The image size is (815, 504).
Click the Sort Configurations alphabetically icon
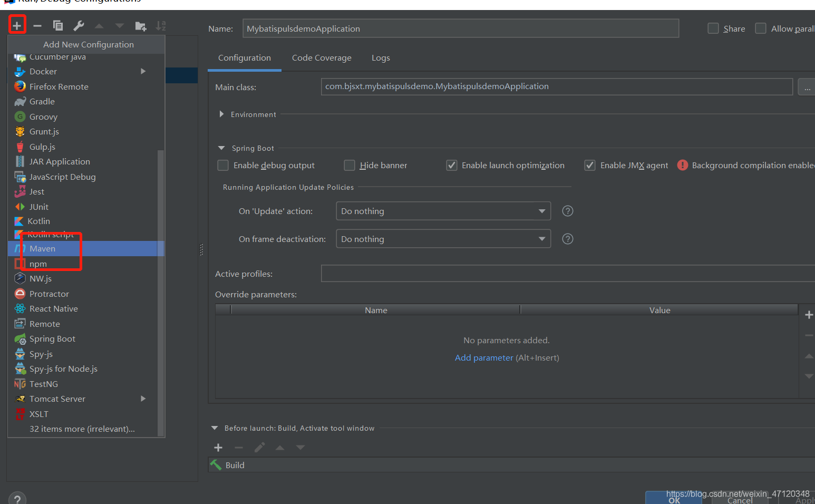click(161, 25)
